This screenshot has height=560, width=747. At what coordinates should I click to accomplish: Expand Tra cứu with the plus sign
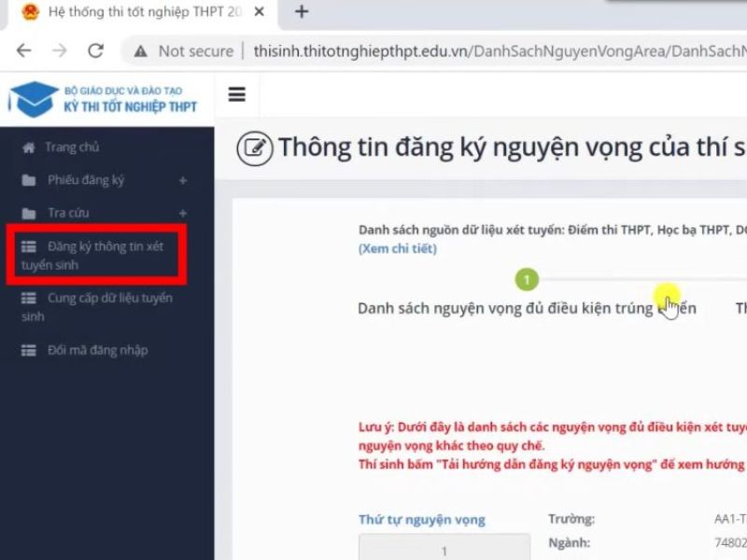(x=183, y=213)
